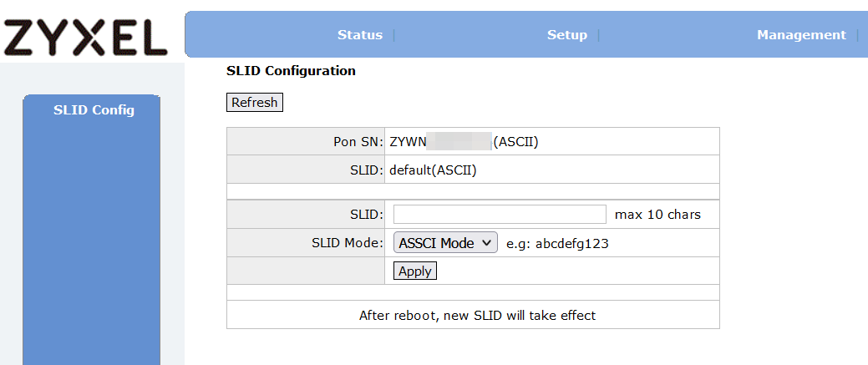Viewport: 868px width, 365px height.
Task: Click the 'max 10 chars' hint text
Action: tap(657, 215)
